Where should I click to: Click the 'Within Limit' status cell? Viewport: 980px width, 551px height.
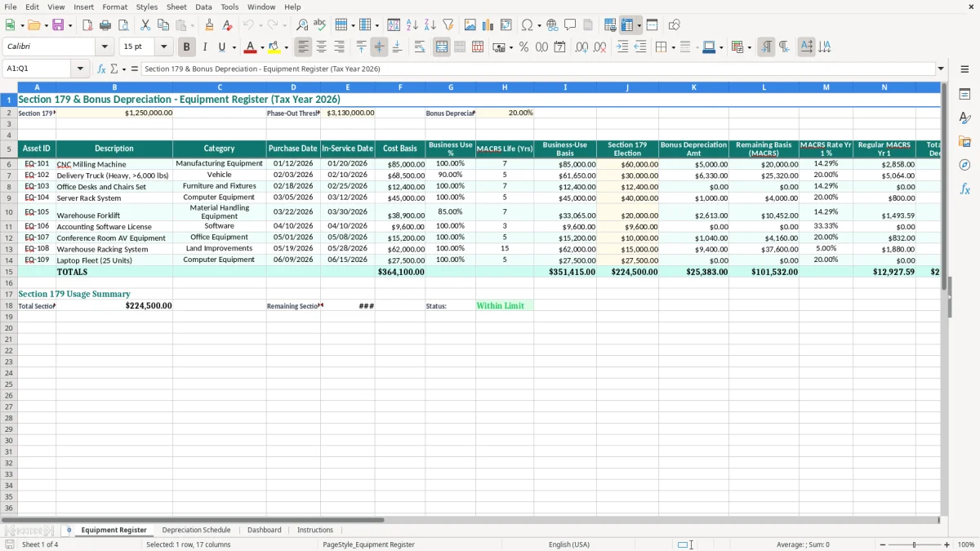pos(504,305)
